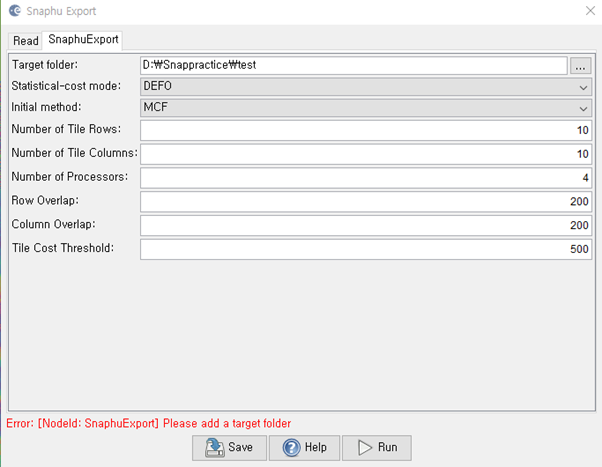Click the Run button

[x=377, y=448]
